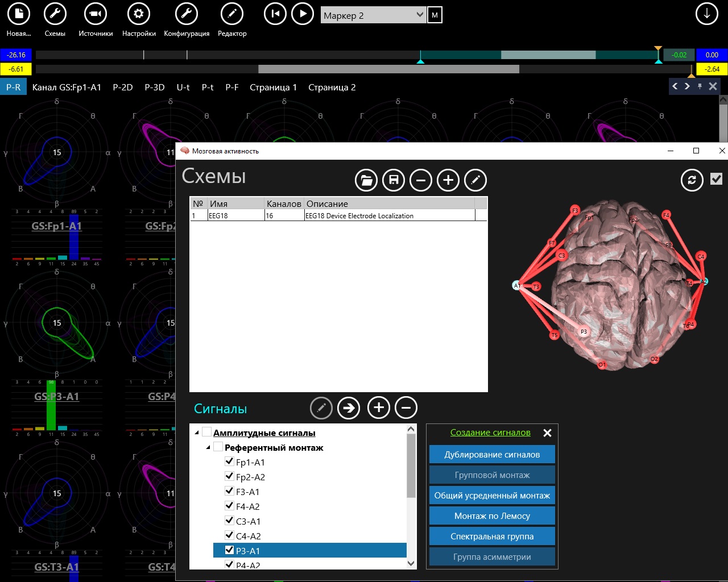Pin the tab panel
The image size is (728, 582).
700,86
